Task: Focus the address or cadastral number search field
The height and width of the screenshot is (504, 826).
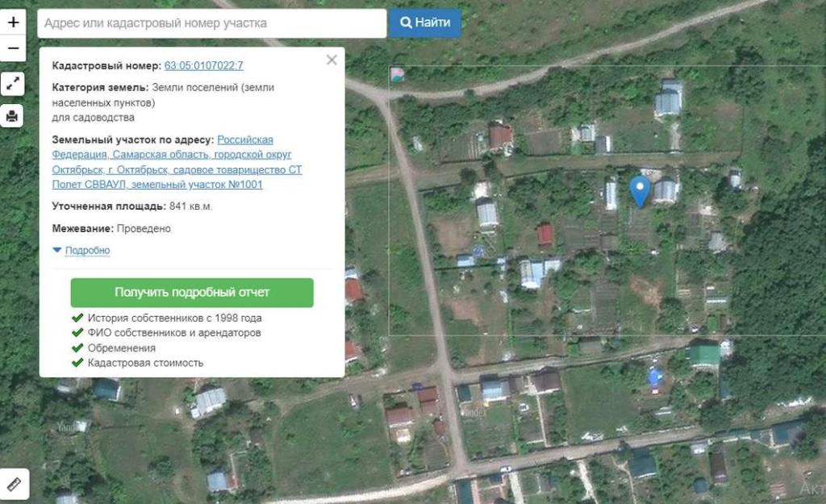Action: (212, 23)
